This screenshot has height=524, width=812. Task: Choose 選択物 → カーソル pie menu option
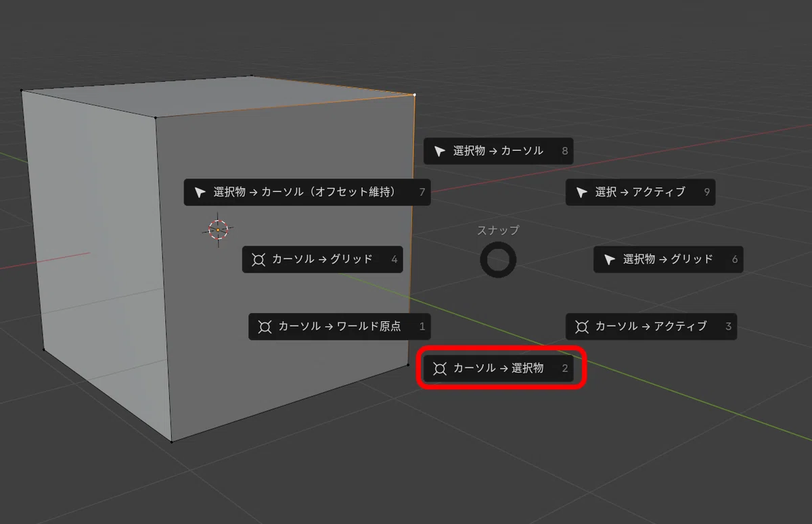[x=499, y=151]
